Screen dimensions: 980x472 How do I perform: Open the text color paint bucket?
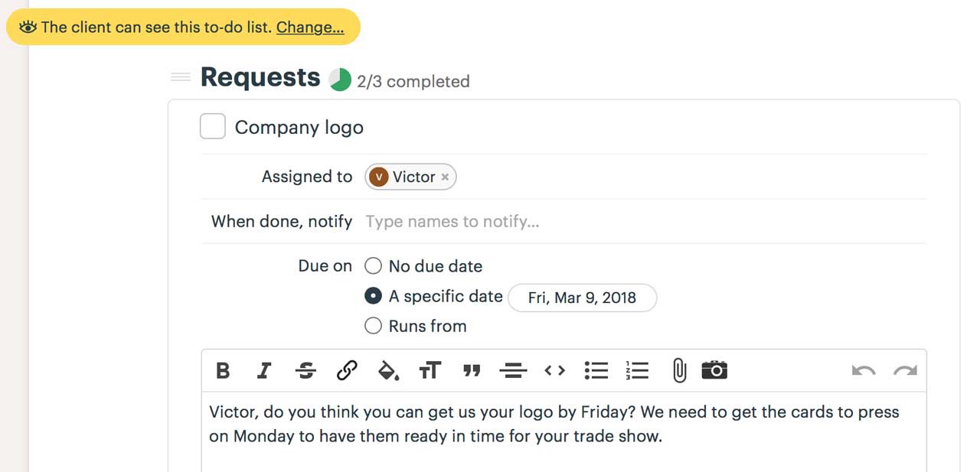[388, 371]
